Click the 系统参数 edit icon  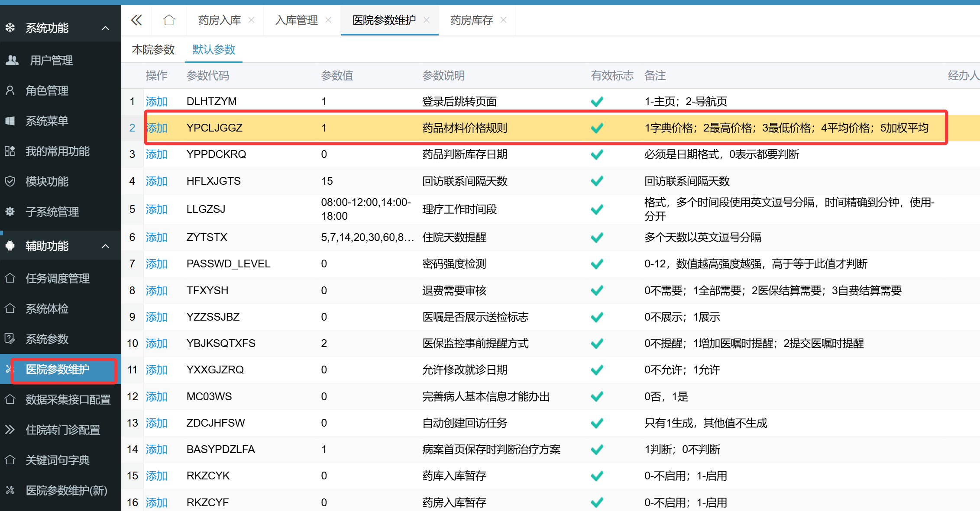[x=10, y=339]
